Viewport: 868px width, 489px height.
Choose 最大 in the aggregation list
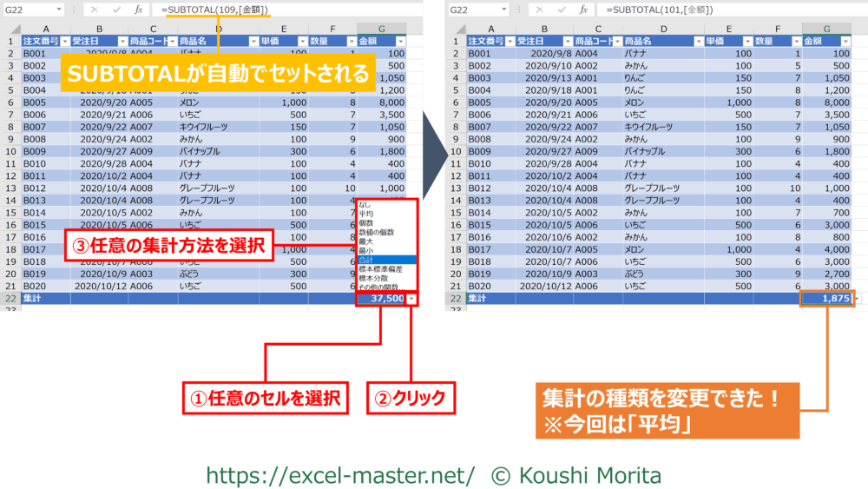[x=366, y=241]
